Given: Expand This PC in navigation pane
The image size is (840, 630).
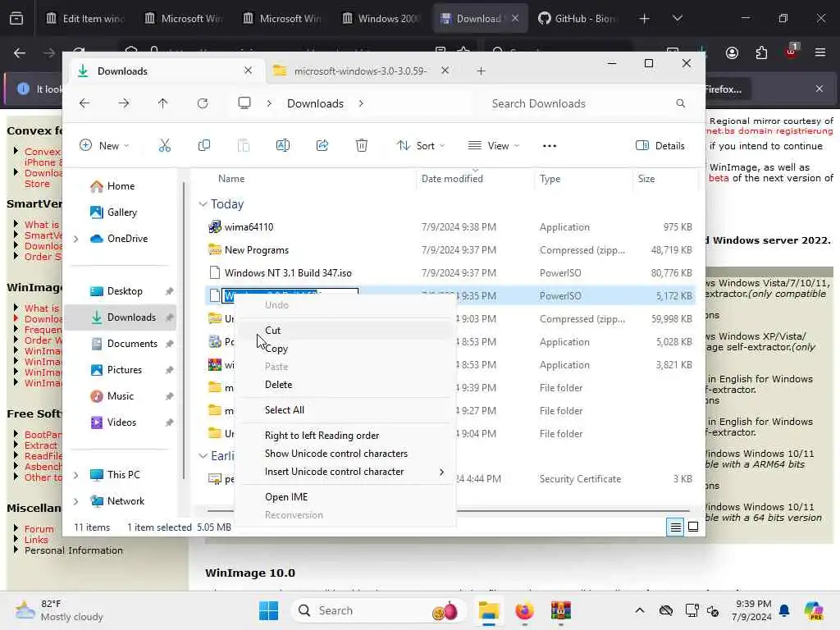Looking at the screenshot, I should click(76, 475).
